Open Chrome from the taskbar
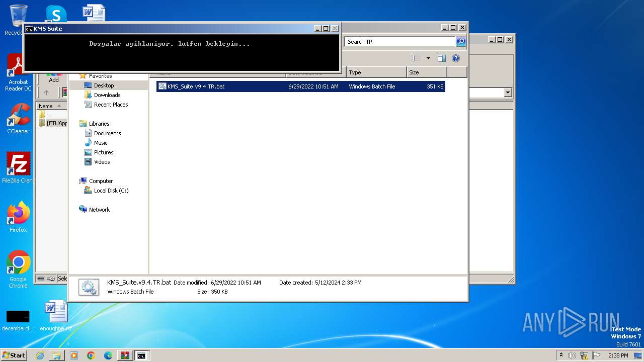 point(91,355)
